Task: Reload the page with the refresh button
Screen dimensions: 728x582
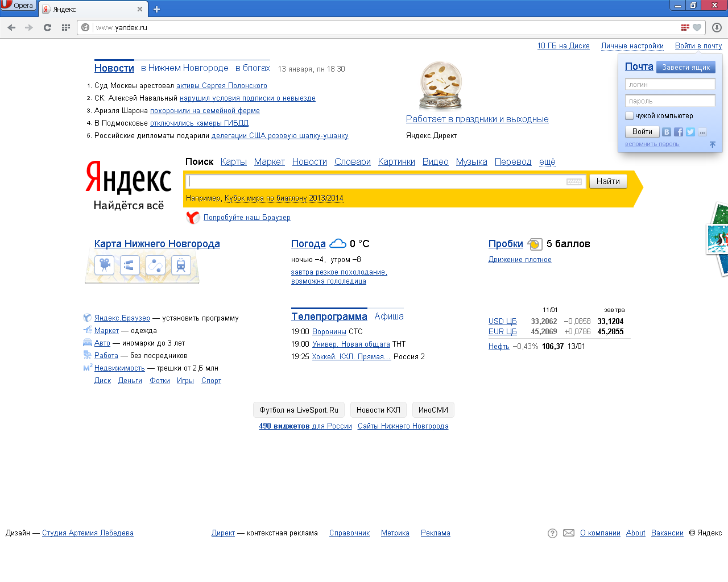Action: [x=47, y=27]
